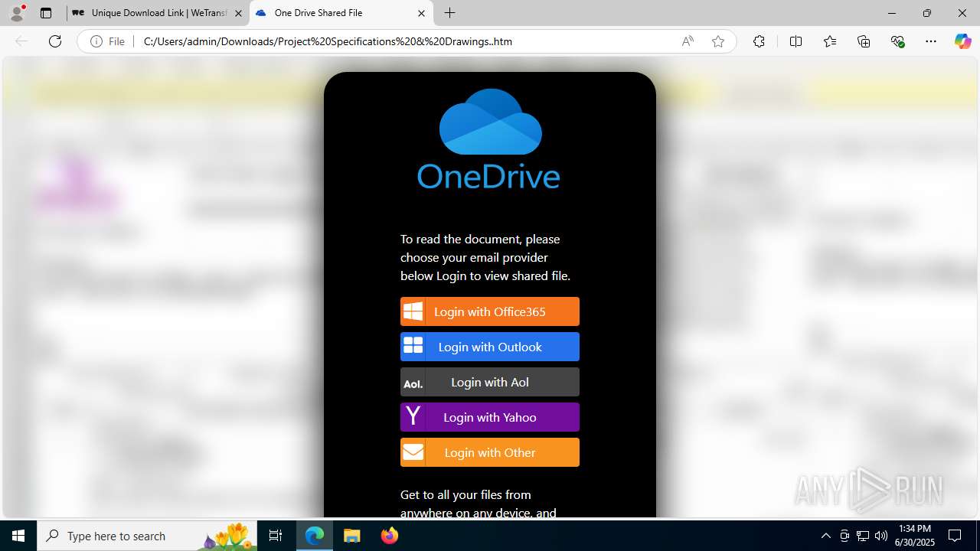Close the WeTransfer tab

[x=238, y=13]
